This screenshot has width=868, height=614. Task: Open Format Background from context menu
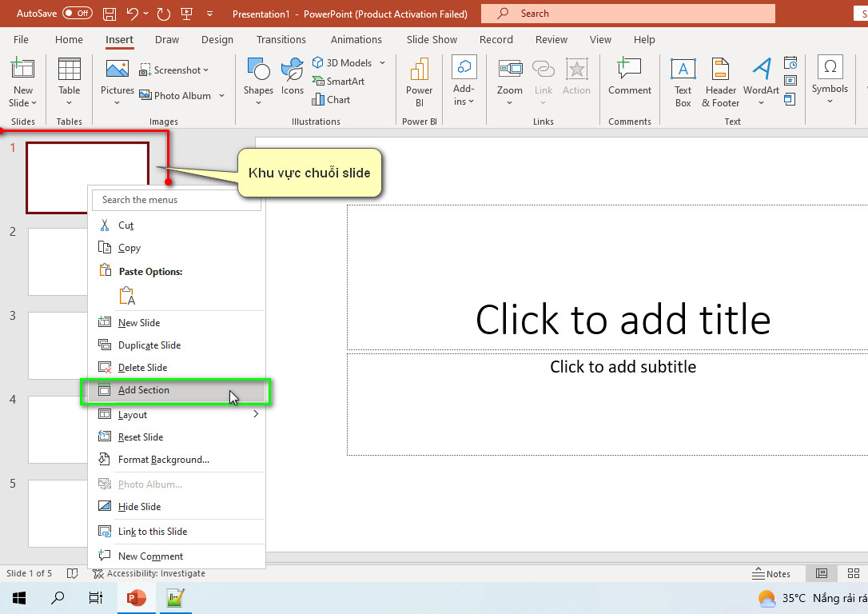(x=177, y=460)
